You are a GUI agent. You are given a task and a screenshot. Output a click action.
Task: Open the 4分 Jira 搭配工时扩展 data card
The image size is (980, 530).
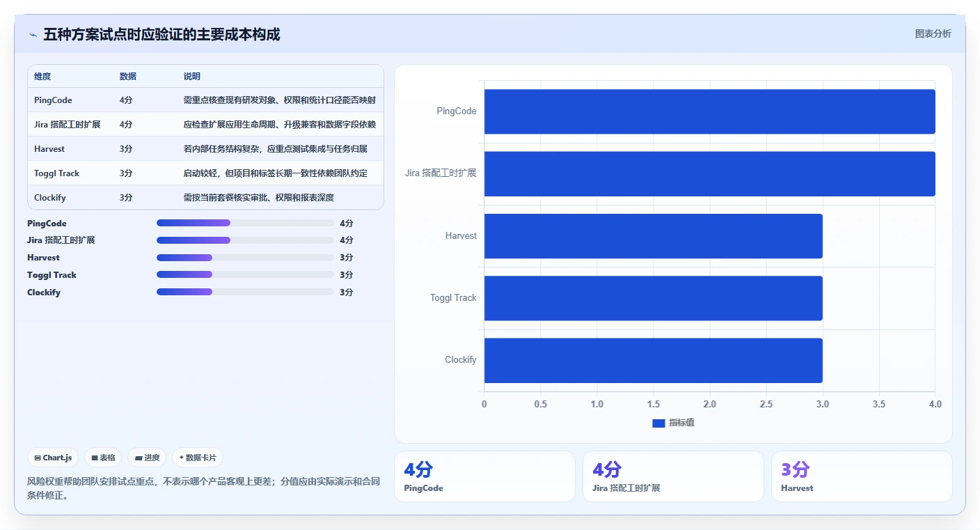tap(673, 476)
